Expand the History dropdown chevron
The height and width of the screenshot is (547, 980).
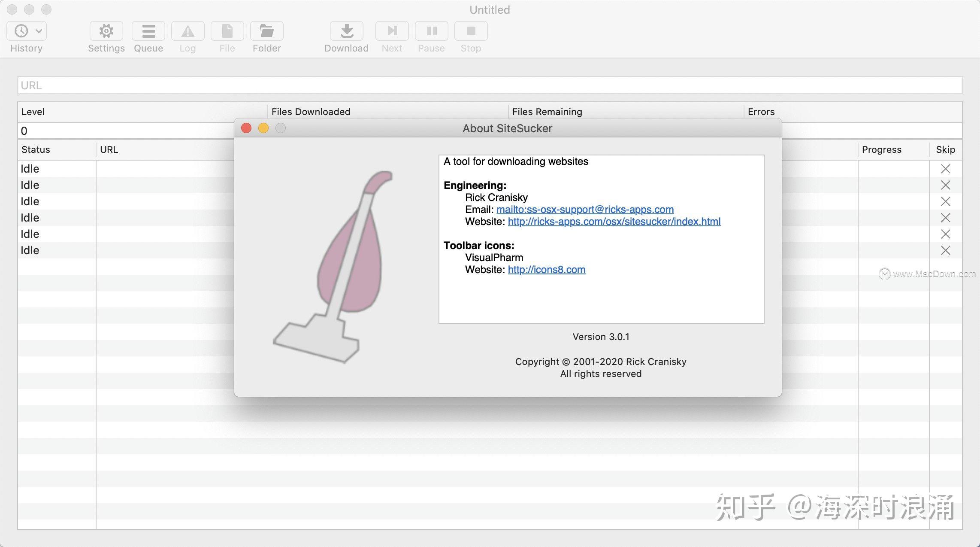tap(39, 31)
